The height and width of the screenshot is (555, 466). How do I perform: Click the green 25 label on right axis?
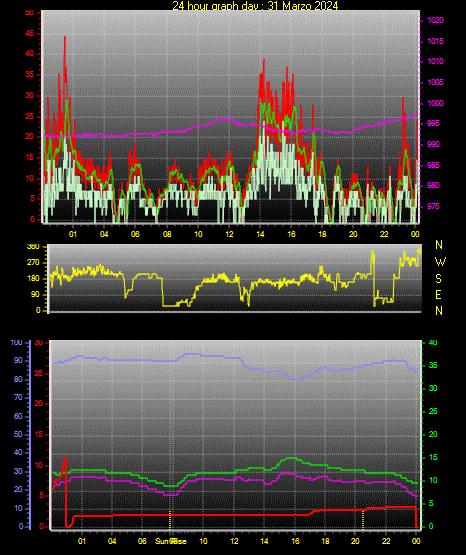click(x=433, y=411)
